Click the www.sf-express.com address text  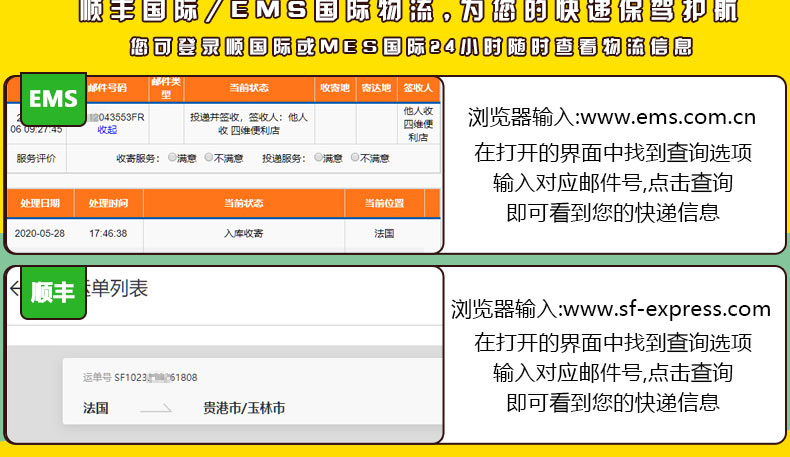point(667,309)
